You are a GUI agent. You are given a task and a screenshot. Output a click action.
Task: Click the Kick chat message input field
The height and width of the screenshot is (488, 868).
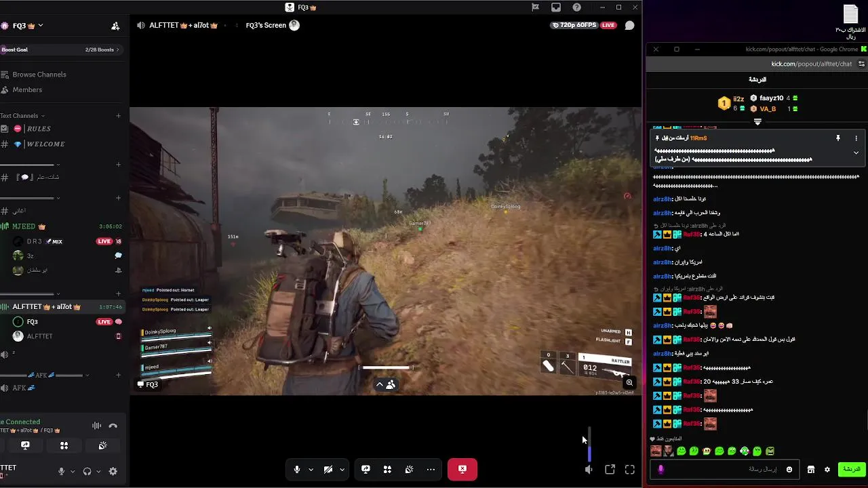point(726,469)
